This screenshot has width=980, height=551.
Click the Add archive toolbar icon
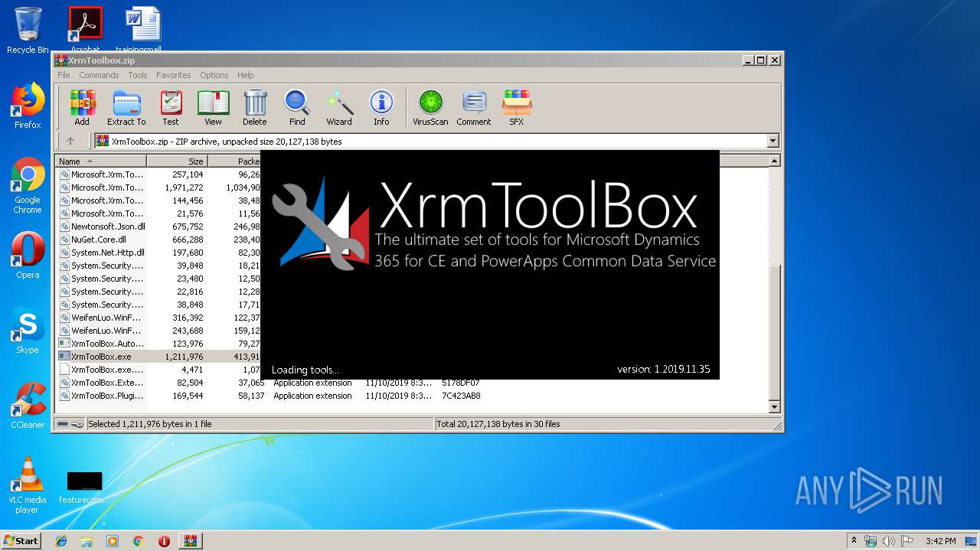(82, 107)
